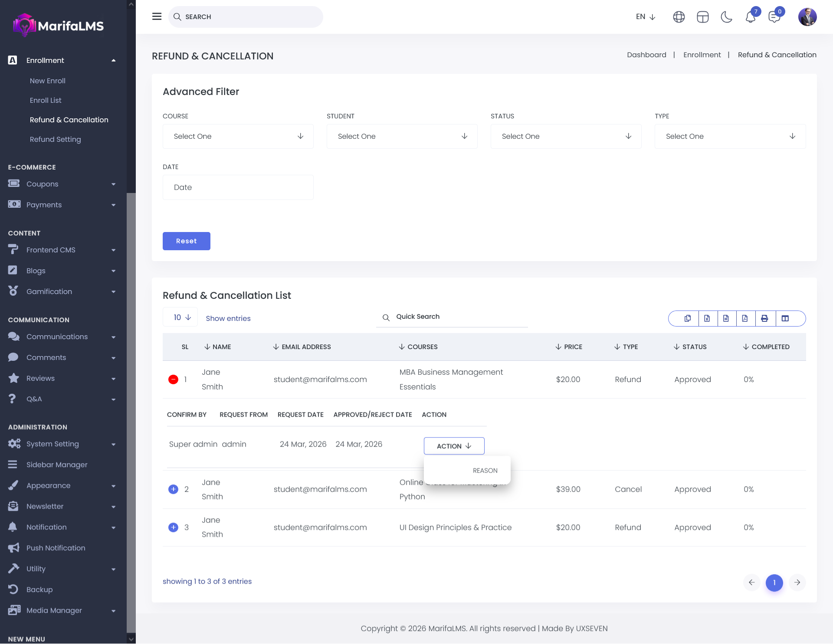
Task: Open Refund Setting in sidebar
Action: point(55,139)
